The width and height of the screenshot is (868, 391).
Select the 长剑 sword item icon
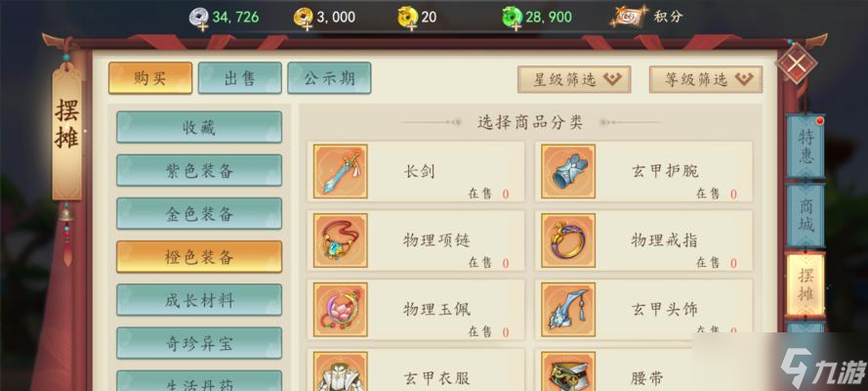pos(341,171)
